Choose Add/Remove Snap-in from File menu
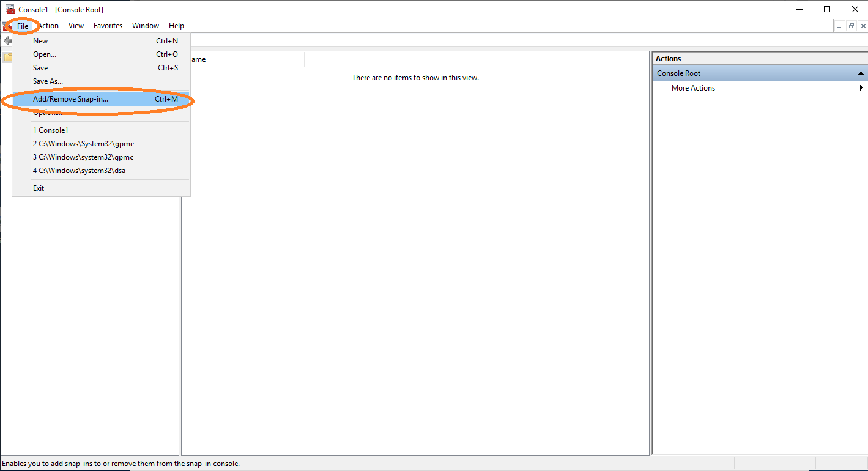 pos(70,99)
